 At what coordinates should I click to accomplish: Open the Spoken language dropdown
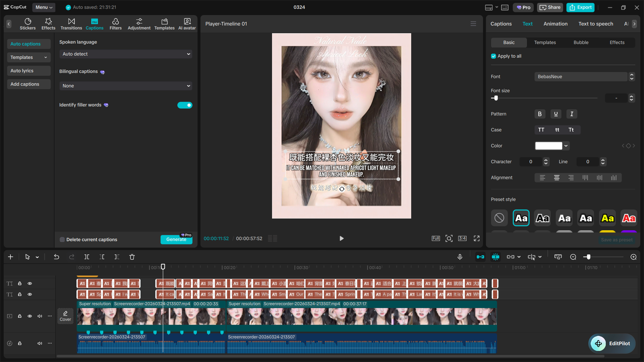coord(125,54)
